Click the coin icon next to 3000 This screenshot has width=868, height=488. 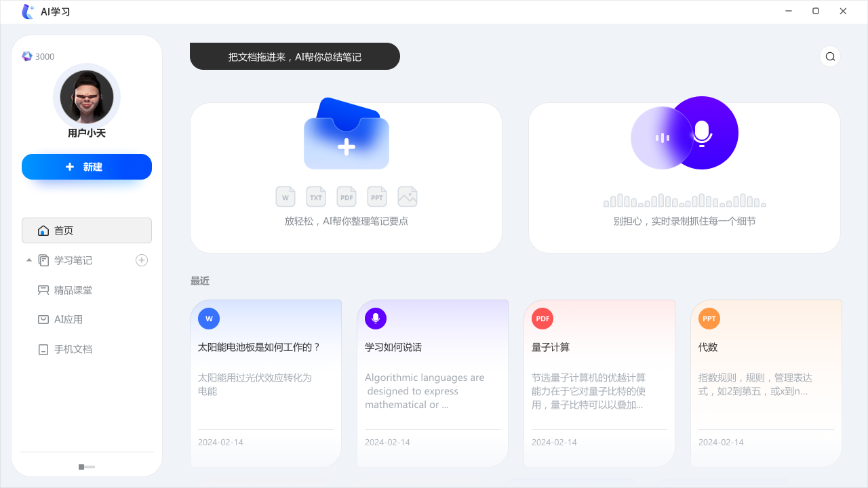click(26, 56)
